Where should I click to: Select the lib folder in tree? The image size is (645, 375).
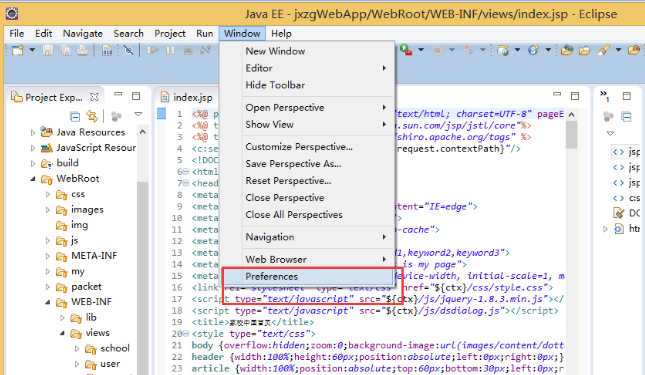click(x=83, y=317)
